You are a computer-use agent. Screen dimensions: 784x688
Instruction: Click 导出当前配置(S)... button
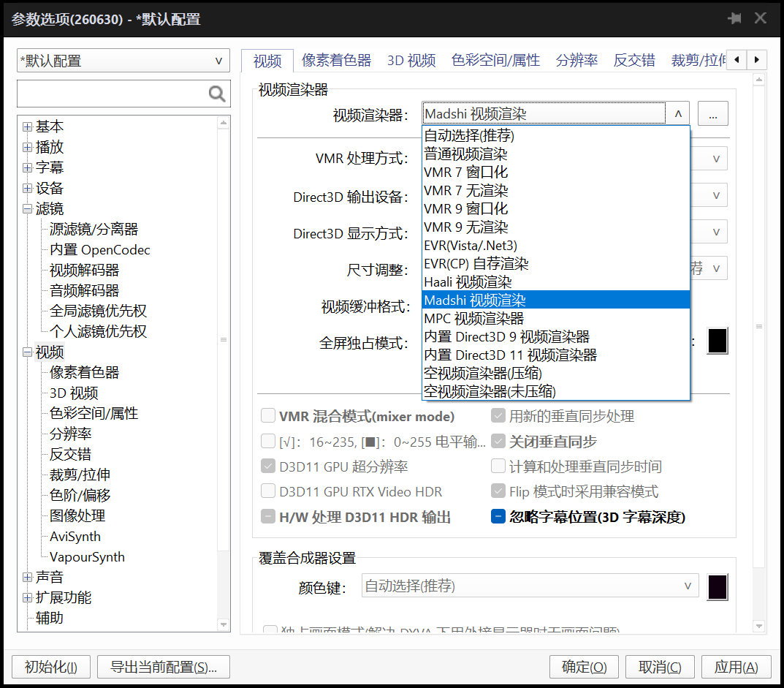(164, 667)
